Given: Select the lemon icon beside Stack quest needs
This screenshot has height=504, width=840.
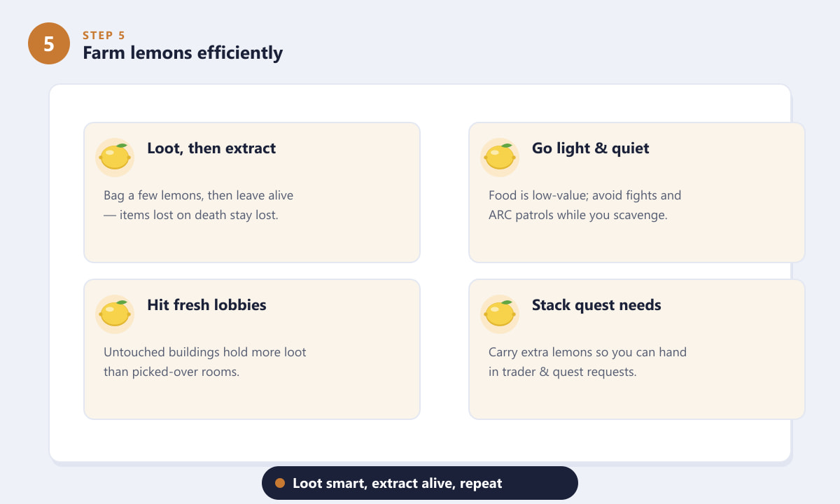Looking at the screenshot, I should tap(500, 314).
